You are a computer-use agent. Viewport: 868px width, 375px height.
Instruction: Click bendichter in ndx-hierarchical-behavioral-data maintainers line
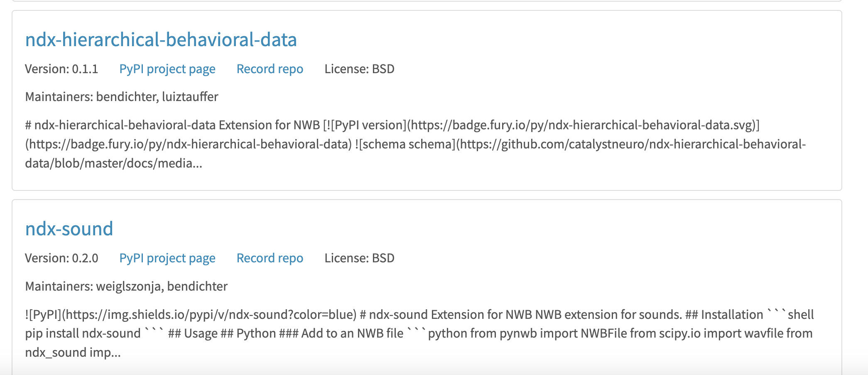[x=126, y=97]
